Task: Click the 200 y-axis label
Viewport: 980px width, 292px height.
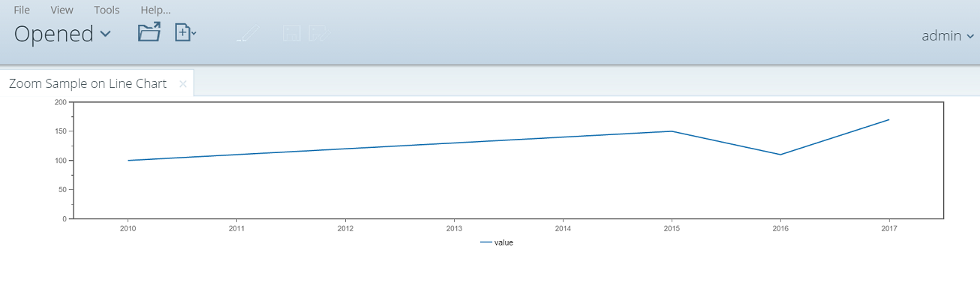Action: pyautogui.click(x=61, y=102)
